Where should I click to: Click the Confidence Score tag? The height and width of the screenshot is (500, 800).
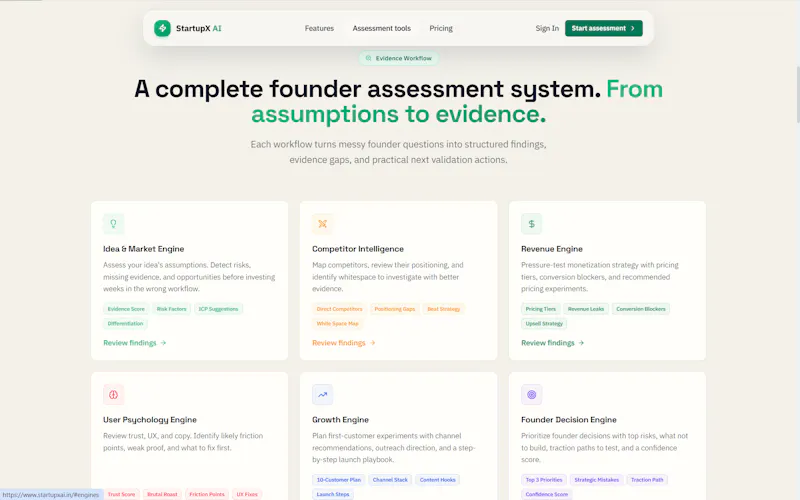[x=546, y=494]
